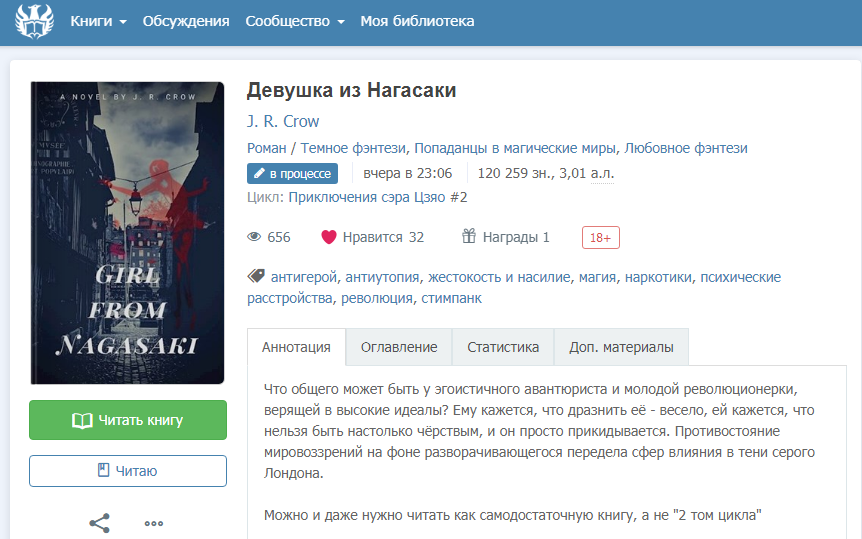862x539 pixels.
Task: Open author J. R. Crow link
Action: click(283, 121)
